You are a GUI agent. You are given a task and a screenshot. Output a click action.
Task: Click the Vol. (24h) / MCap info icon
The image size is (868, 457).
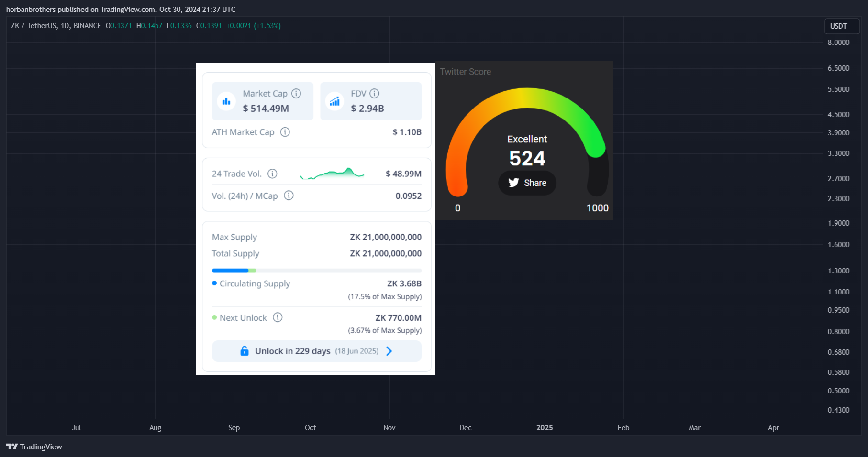289,196
